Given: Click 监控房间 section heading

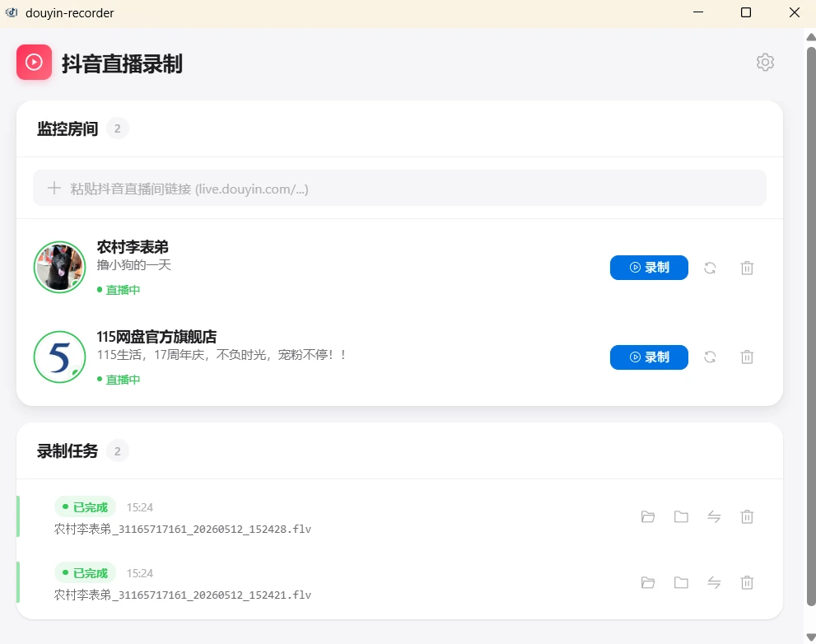Looking at the screenshot, I should [x=68, y=128].
